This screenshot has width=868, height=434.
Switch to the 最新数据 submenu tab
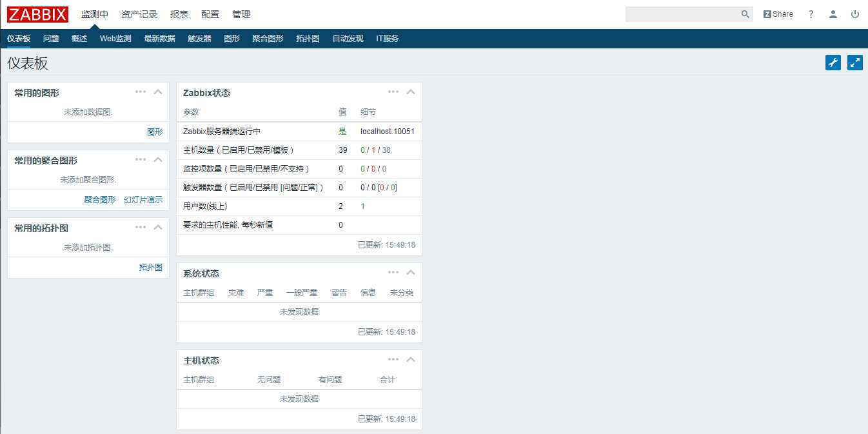click(x=159, y=39)
